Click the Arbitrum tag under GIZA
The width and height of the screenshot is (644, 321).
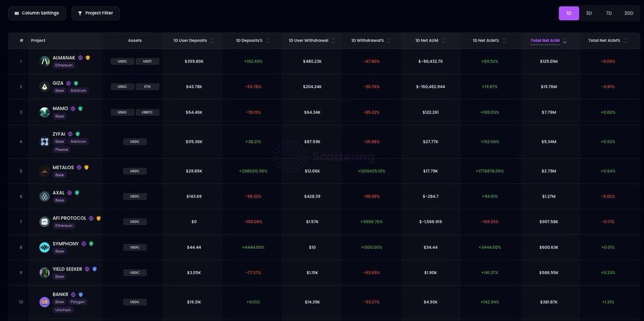coord(78,90)
